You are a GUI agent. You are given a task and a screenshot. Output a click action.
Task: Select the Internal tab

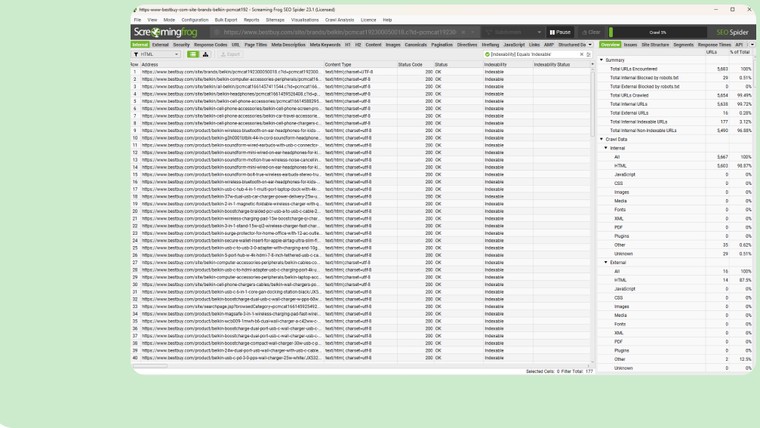pyautogui.click(x=140, y=45)
